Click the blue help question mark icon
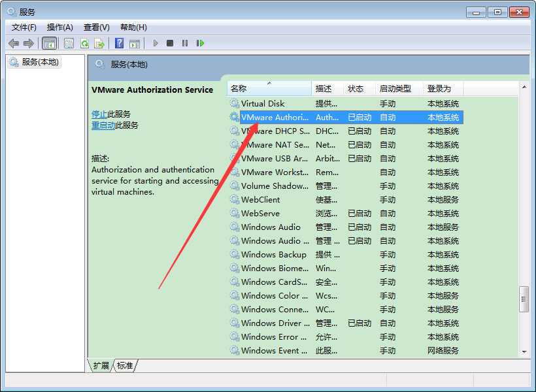The height and width of the screenshot is (392, 536). tap(119, 43)
